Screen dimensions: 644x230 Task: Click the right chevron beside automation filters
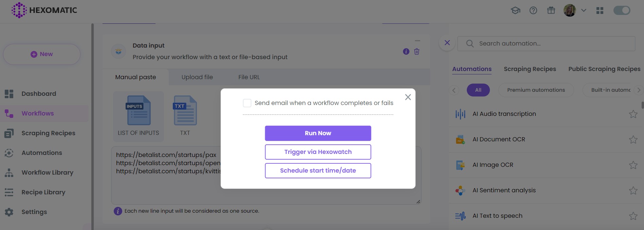639,90
